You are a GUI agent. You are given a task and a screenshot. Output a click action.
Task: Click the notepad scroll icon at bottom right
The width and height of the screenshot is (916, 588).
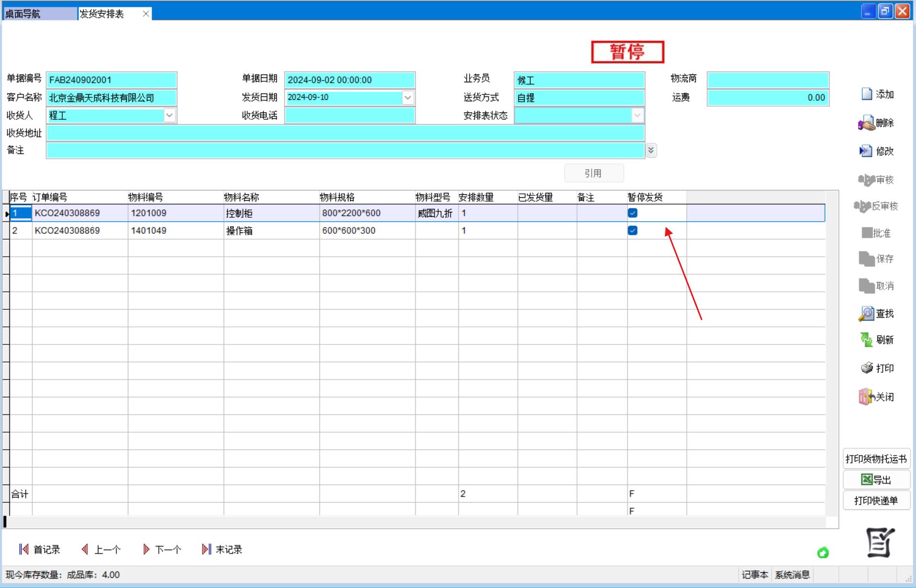coord(880,542)
